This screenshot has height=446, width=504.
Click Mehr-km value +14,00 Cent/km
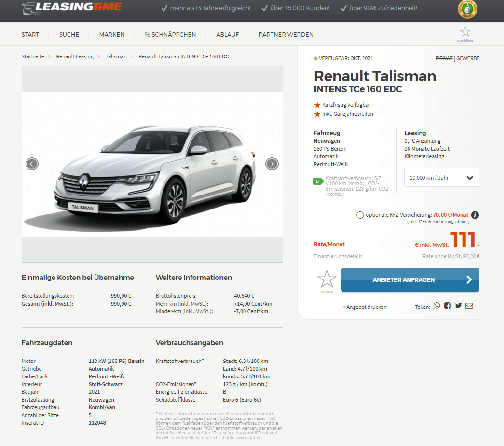coord(253,304)
